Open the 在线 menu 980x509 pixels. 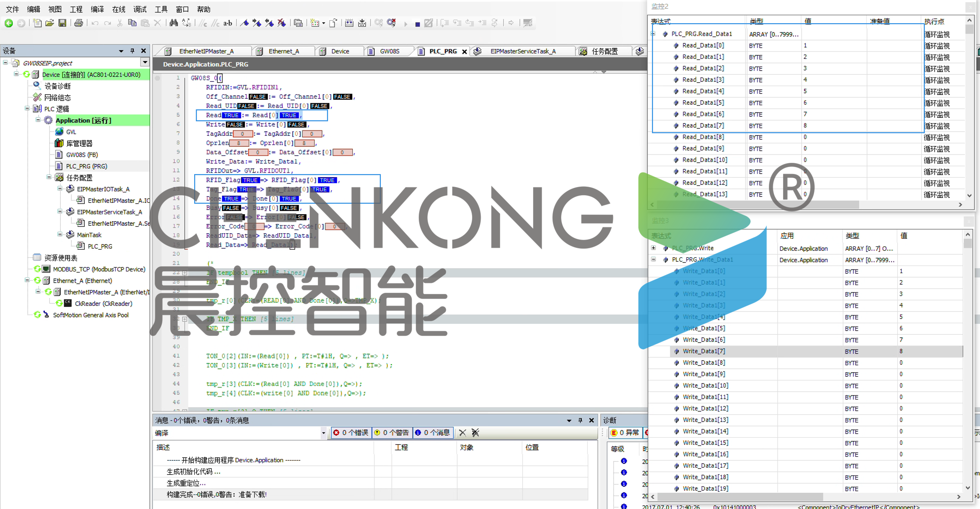tap(118, 9)
